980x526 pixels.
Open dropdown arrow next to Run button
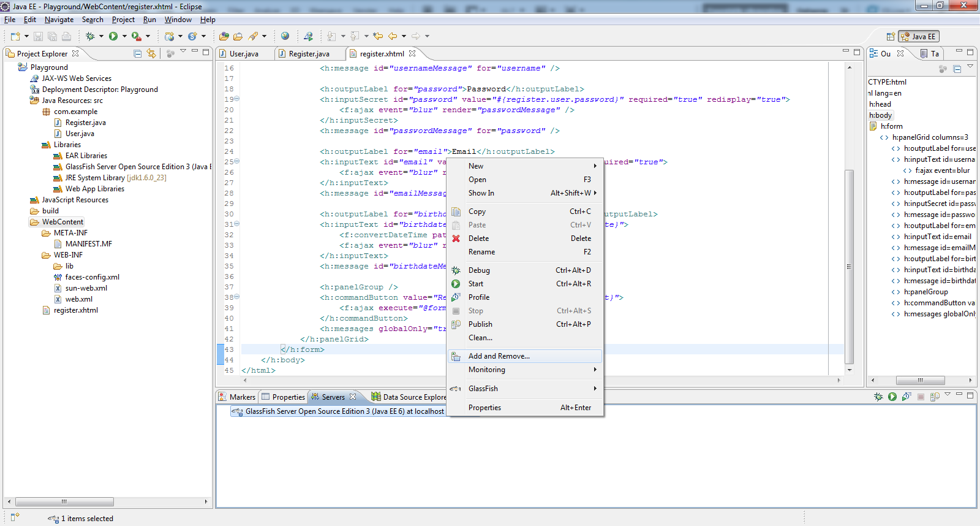pyautogui.click(x=124, y=36)
